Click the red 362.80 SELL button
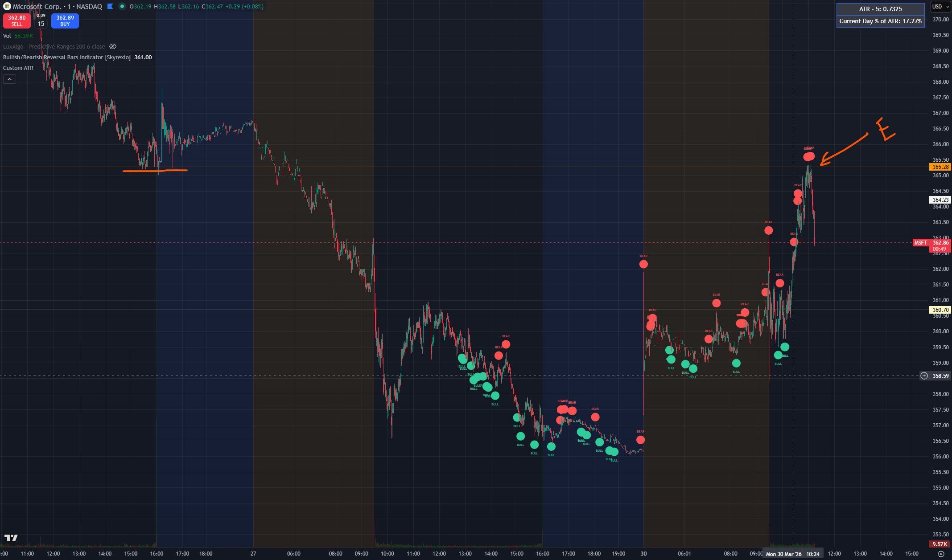The image size is (952, 560). (16, 20)
